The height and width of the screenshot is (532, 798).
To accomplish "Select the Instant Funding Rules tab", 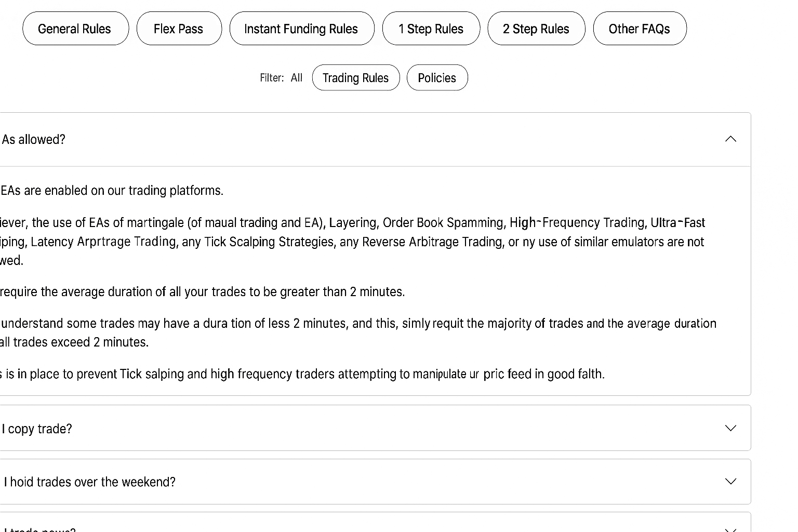I will [x=301, y=29].
